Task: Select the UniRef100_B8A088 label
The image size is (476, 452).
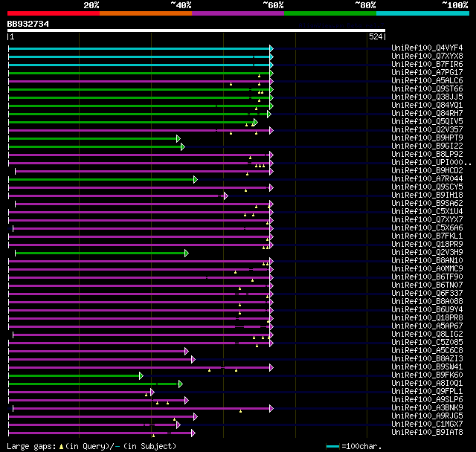Action: point(427,302)
